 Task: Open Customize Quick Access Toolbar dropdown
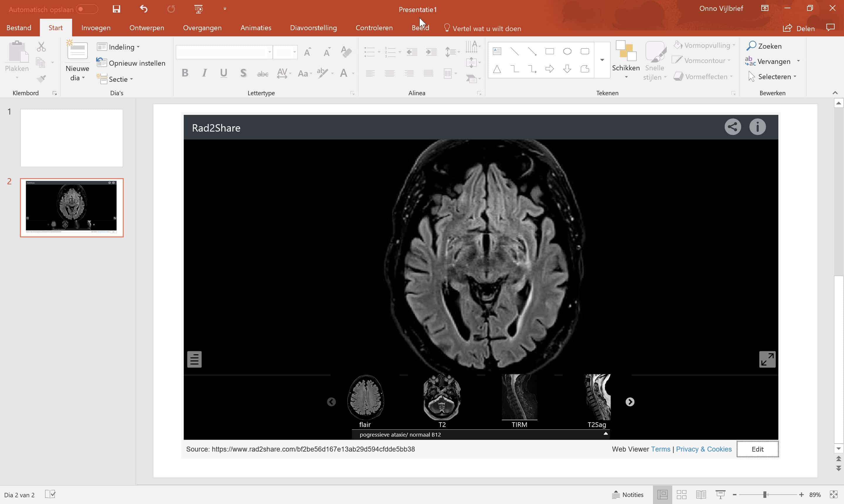224,9
